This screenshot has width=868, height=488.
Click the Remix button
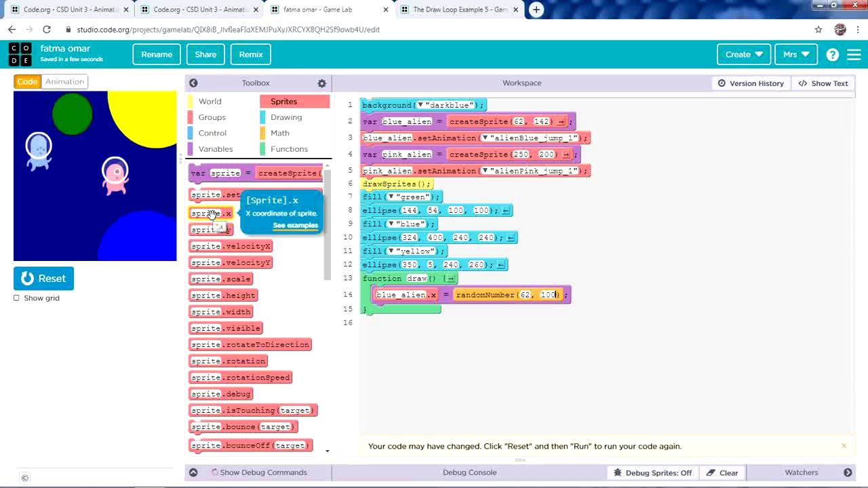tap(251, 54)
